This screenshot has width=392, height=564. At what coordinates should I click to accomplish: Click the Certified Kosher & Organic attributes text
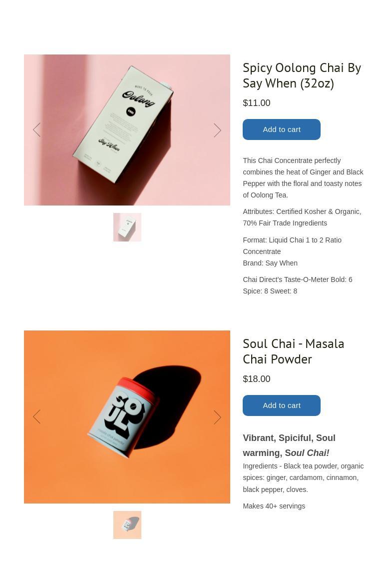302,217
